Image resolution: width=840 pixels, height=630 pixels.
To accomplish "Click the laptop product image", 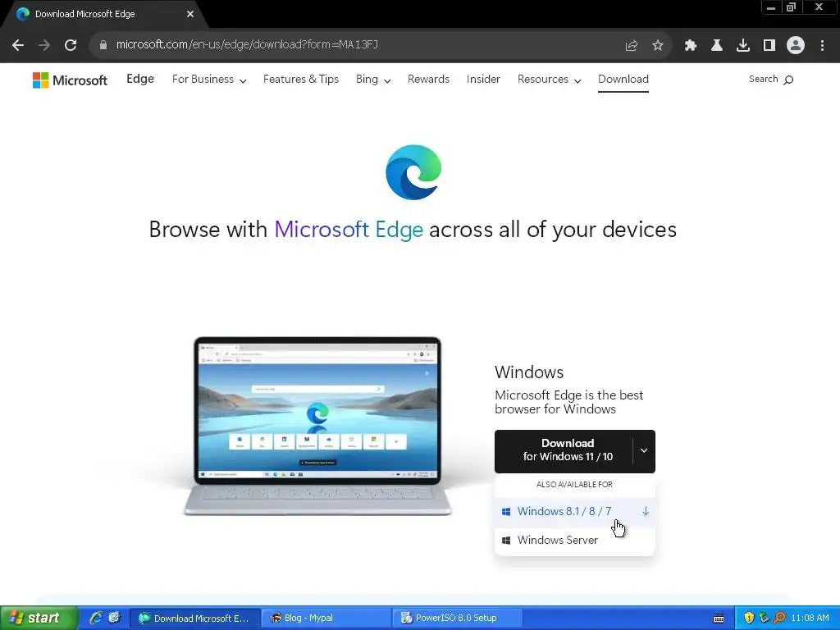I will tap(317, 426).
